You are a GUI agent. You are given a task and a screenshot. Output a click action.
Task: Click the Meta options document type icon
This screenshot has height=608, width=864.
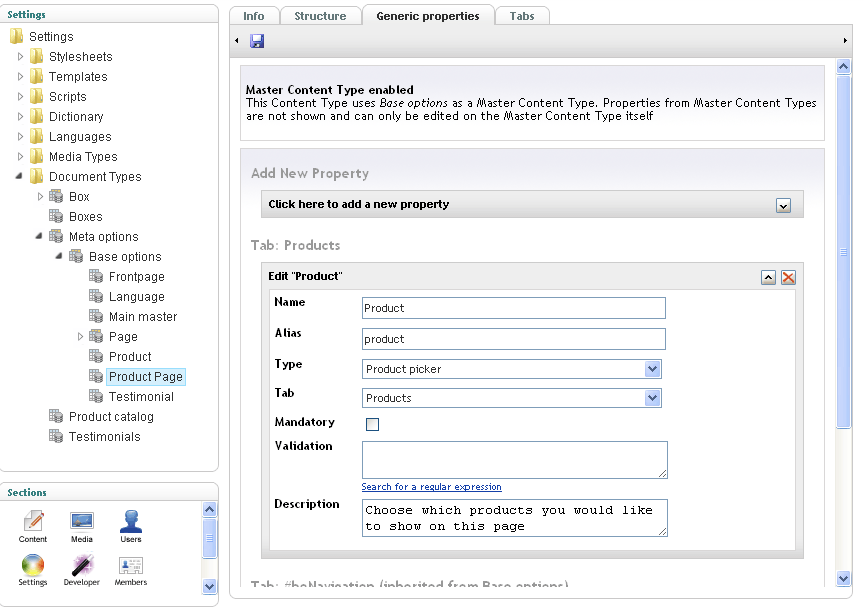56,236
